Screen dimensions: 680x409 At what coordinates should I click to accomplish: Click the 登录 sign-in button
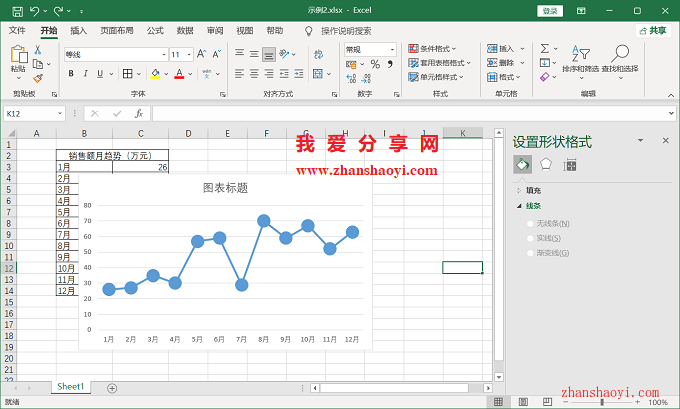coord(550,11)
